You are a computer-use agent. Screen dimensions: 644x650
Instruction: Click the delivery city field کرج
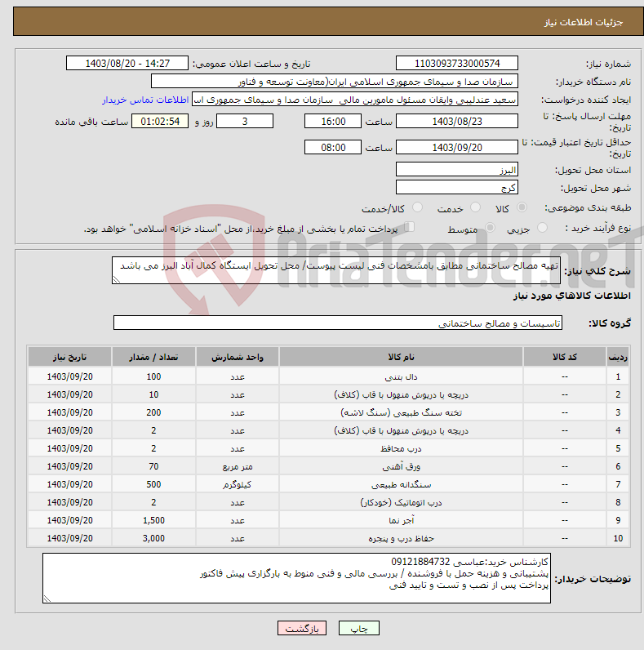pyautogui.click(x=457, y=187)
